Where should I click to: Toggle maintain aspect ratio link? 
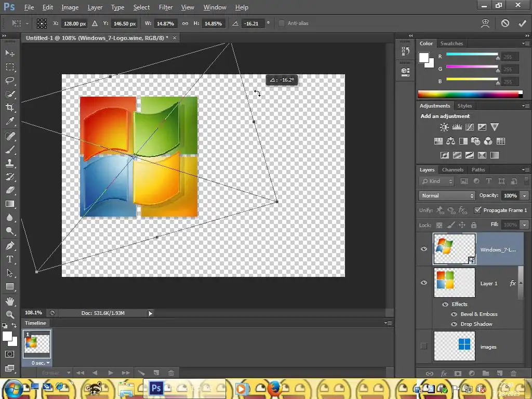tap(185, 23)
